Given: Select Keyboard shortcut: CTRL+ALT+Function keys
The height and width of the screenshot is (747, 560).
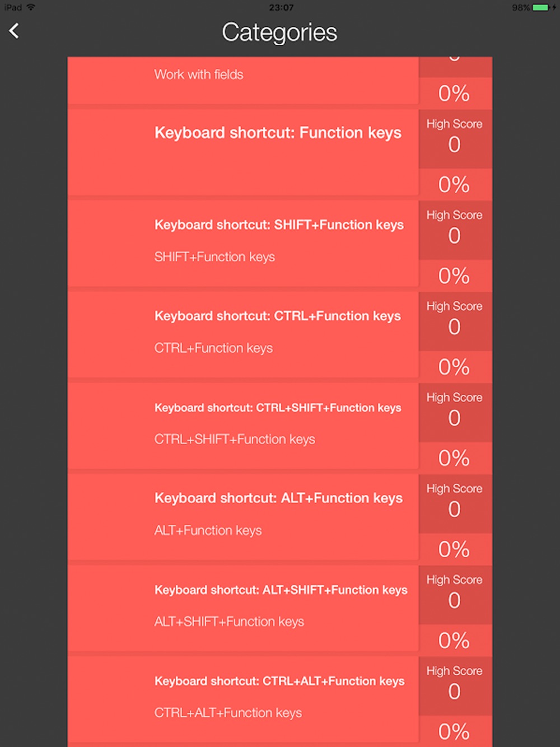Looking at the screenshot, I should [x=243, y=700].
